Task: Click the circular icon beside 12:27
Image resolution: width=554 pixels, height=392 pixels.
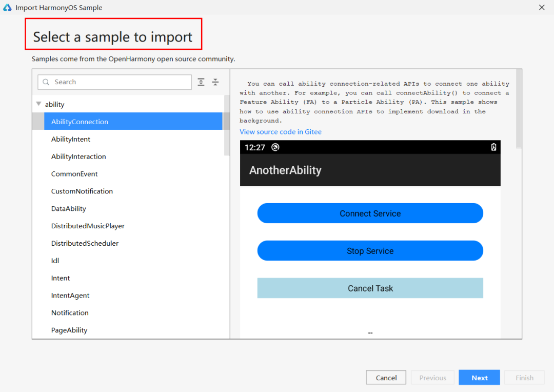Action: [x=275, y=147]
